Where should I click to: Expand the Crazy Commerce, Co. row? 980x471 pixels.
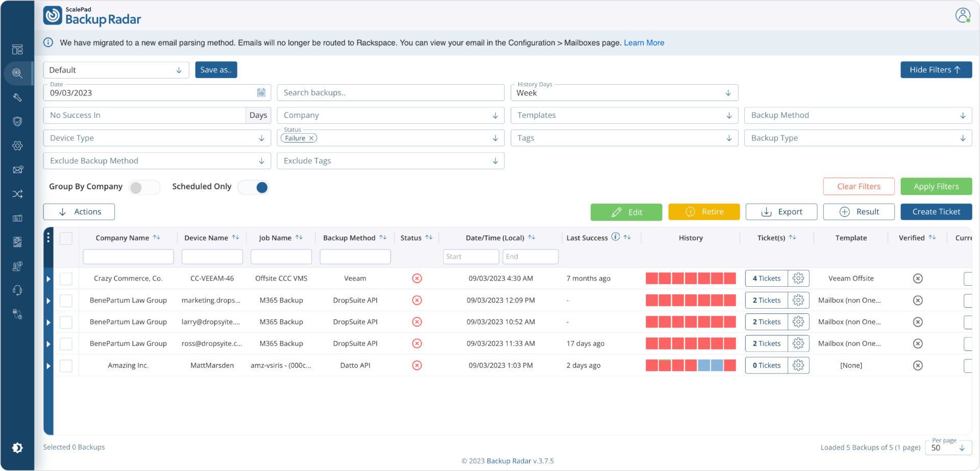(x=48, y=279)
